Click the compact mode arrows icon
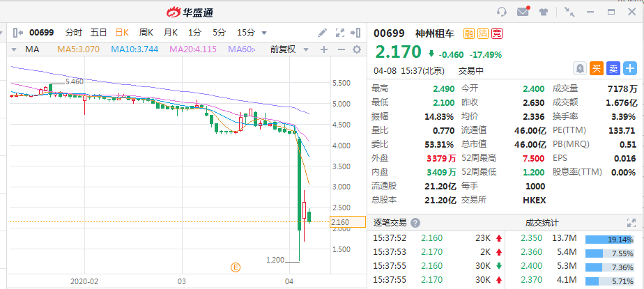The image size is (644, 289). [569, 12]
